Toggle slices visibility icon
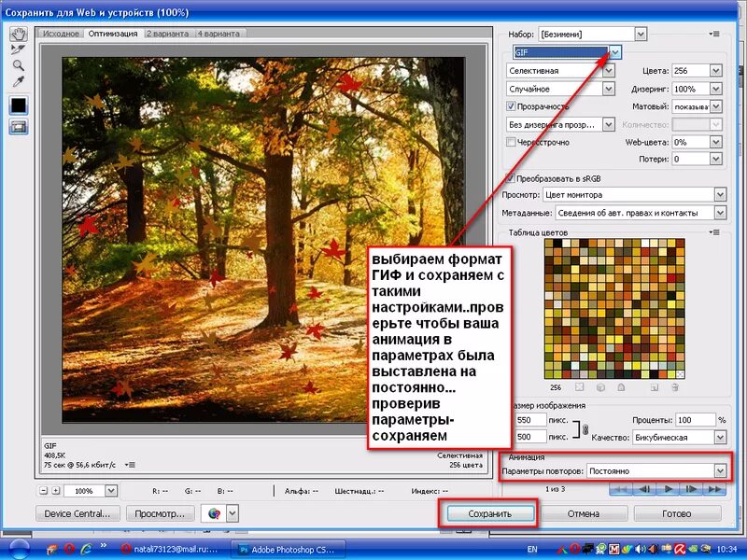 click(19, 127)
